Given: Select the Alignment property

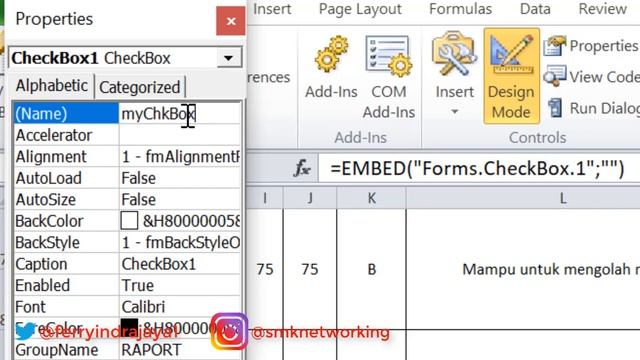Looking at the screenshot, I should coord(66,157).
